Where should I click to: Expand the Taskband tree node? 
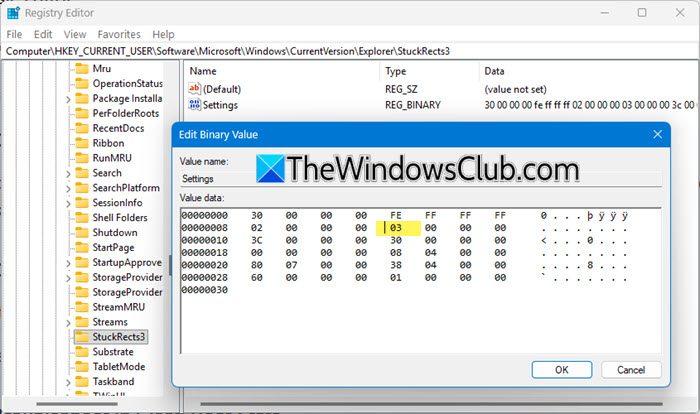point(68,382)
